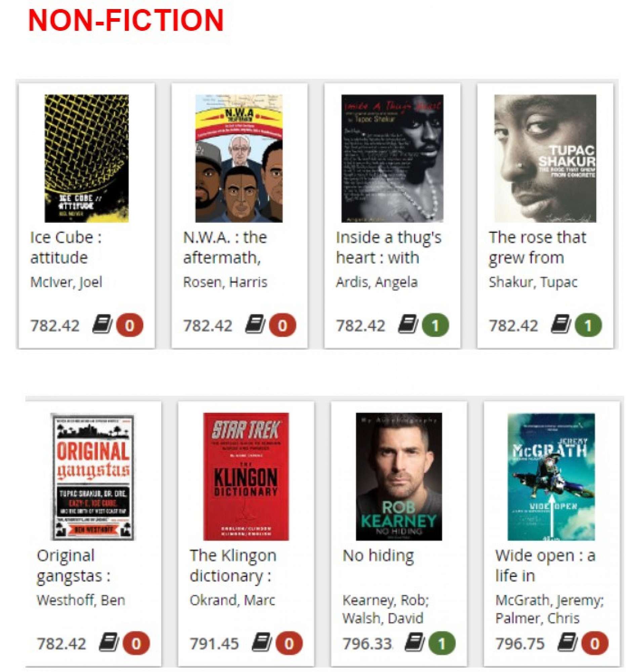Click the book icon under No hiding

pos(414,642)
